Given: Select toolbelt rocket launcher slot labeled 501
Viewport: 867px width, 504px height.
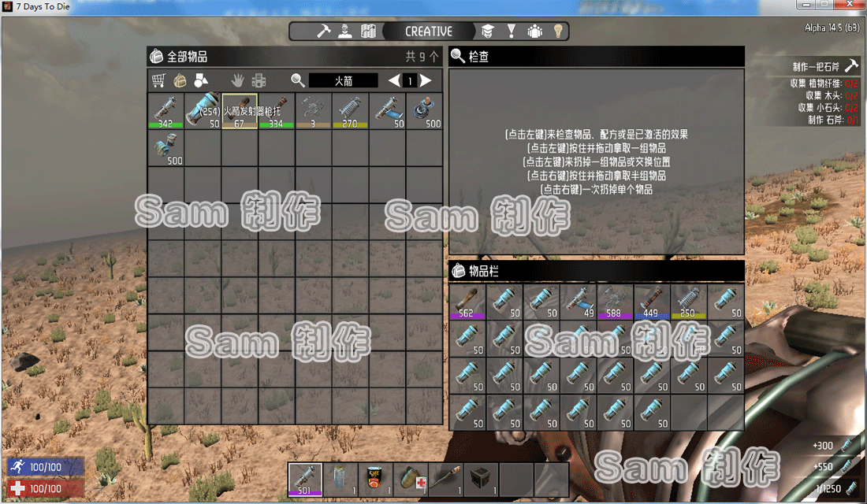Looking at the screenshot, I should [x=305, y=479].
